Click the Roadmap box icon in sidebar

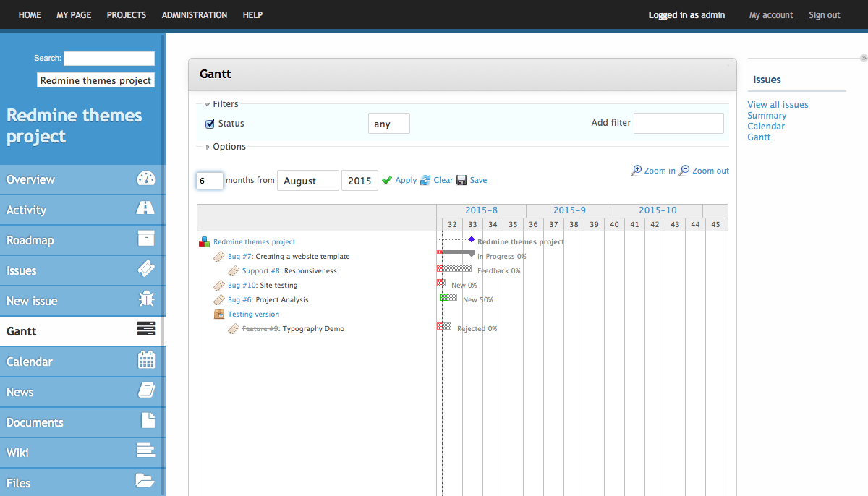[146, 239]
